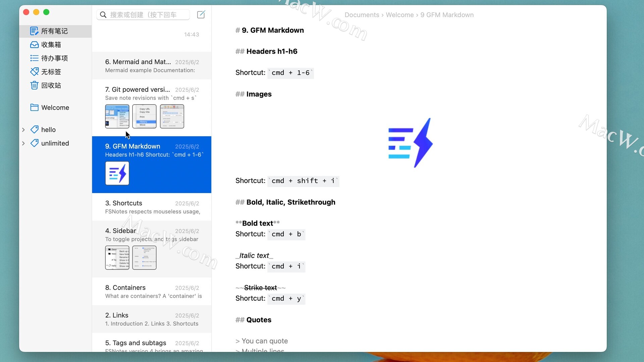Click the FSNotes logo image in editor
Viewport: 644px width, 362px height.
pyautogui.click(x=410, y=143)
